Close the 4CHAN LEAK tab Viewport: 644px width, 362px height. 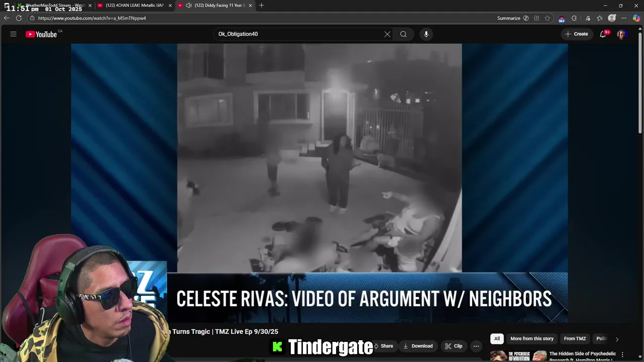170,6
